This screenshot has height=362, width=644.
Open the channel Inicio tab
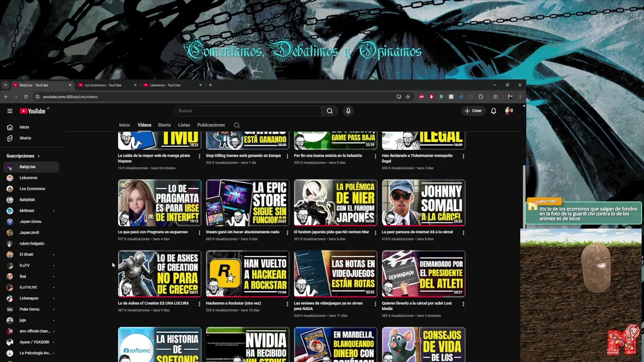click(x=124, y=125)
